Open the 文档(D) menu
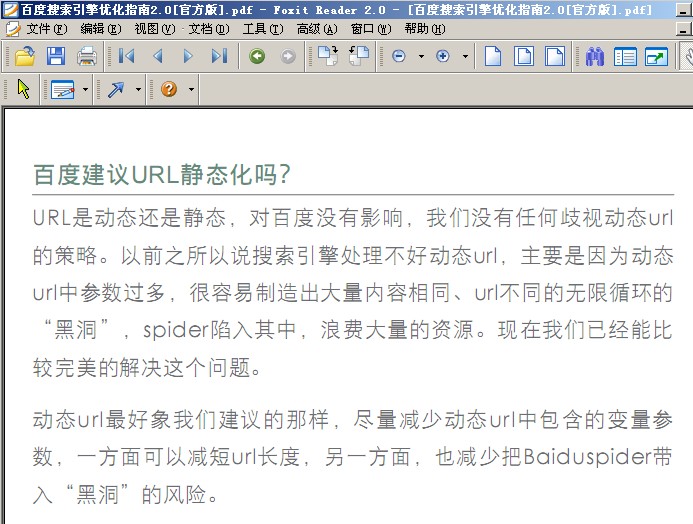Screen dimensions: 693x524 pyautogui.click(x=209, y=29)
